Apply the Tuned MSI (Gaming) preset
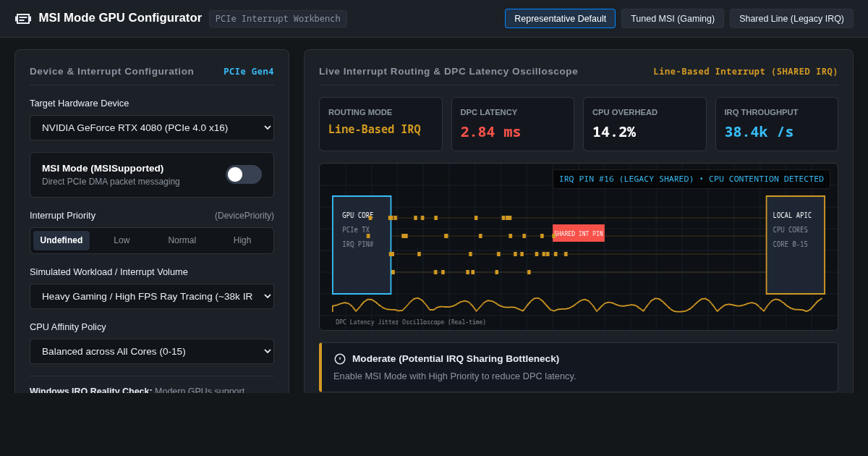 click(673, 19)
